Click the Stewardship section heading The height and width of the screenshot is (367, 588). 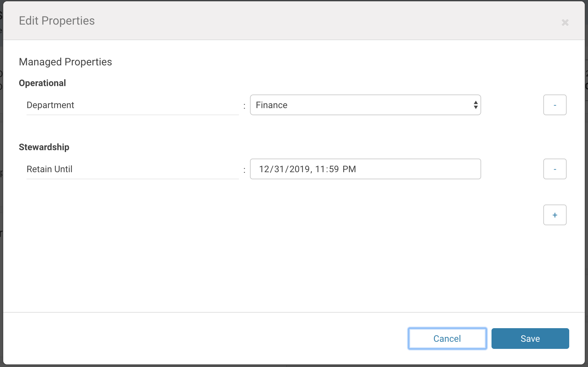coord(44,147)
